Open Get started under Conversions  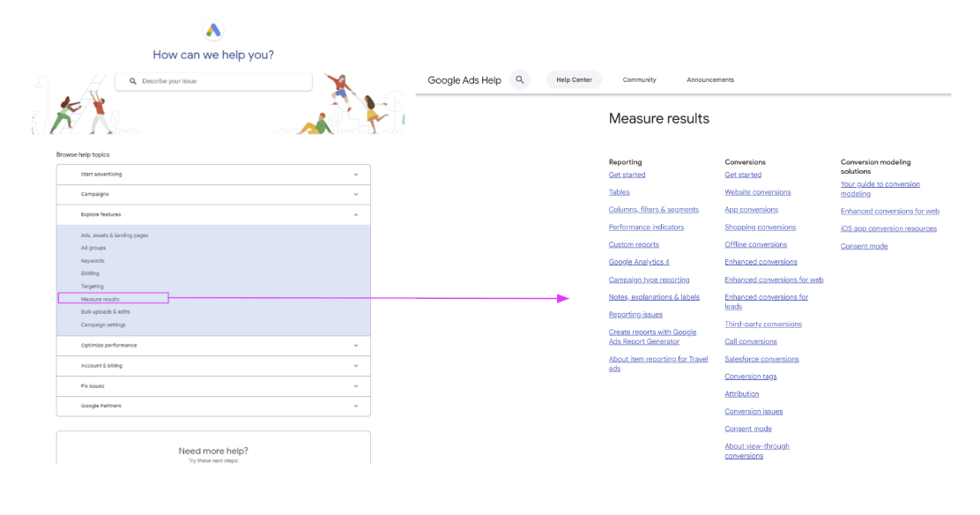pos(743,175)
